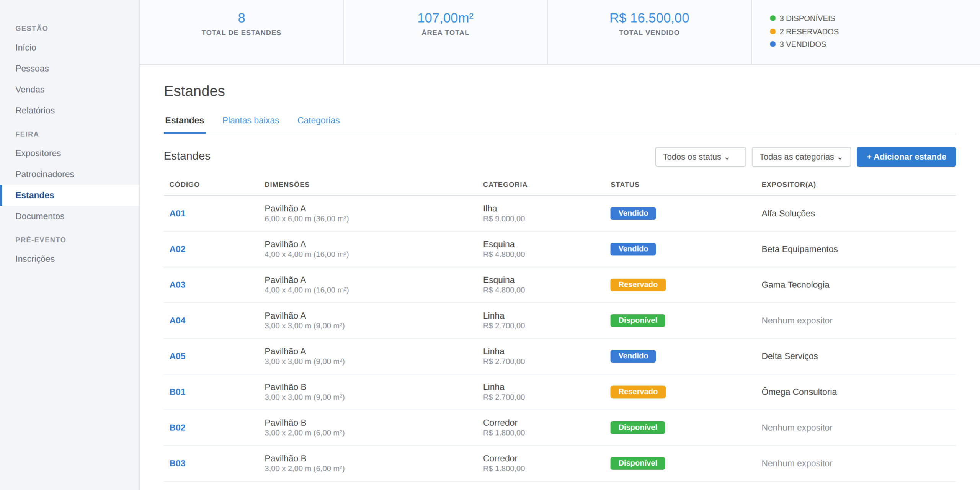The width and height of the screenshot is (980, 490).
Task: Open stand B01 link
Action: coord(177,392)
